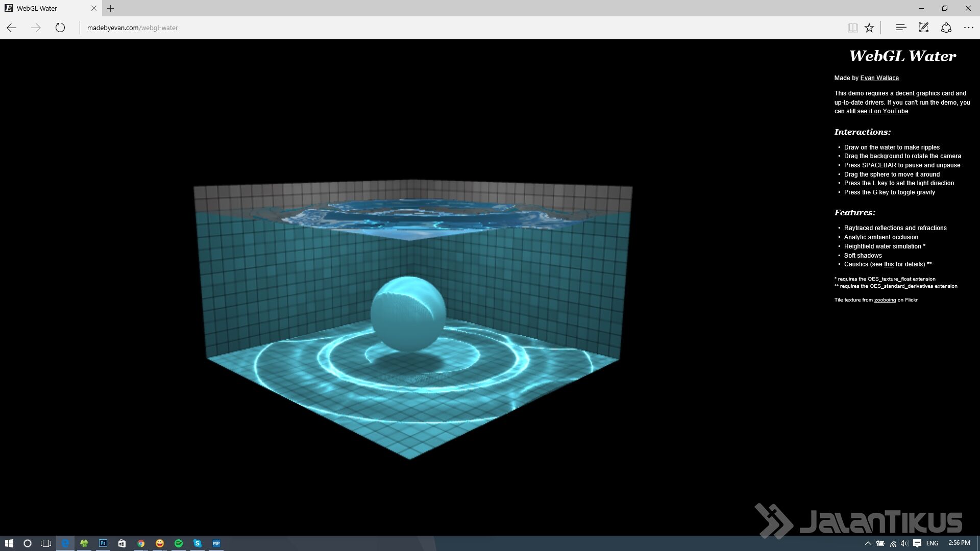Screen dimensions: 980x551
Task: Click the OES_standard_derivatives extension footnote
Action: click(896, 286)
